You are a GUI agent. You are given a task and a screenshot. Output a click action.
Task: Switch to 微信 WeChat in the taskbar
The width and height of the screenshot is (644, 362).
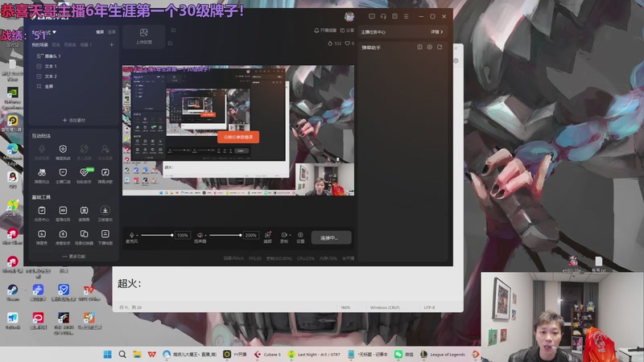pos(404,354)
